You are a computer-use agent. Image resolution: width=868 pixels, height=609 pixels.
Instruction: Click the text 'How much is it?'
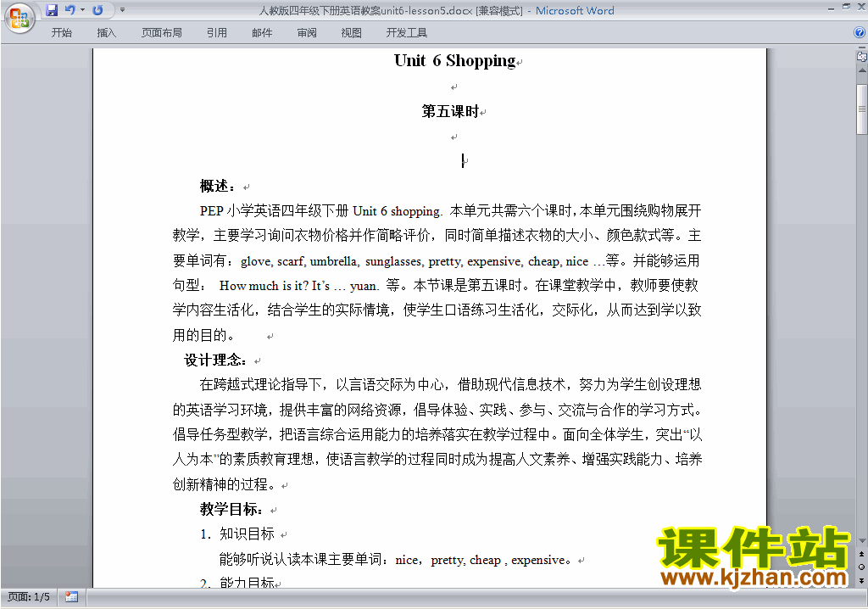pyautogui.click(x=264, y=286)
